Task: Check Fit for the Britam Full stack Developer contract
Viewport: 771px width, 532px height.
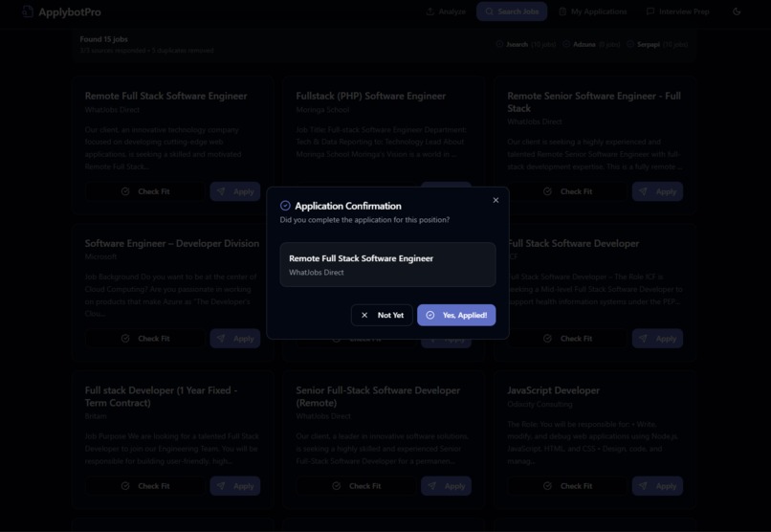Action: [145, 486]
